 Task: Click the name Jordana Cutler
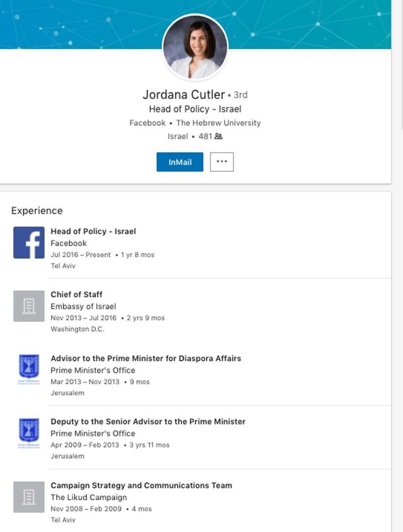[184, 94]
